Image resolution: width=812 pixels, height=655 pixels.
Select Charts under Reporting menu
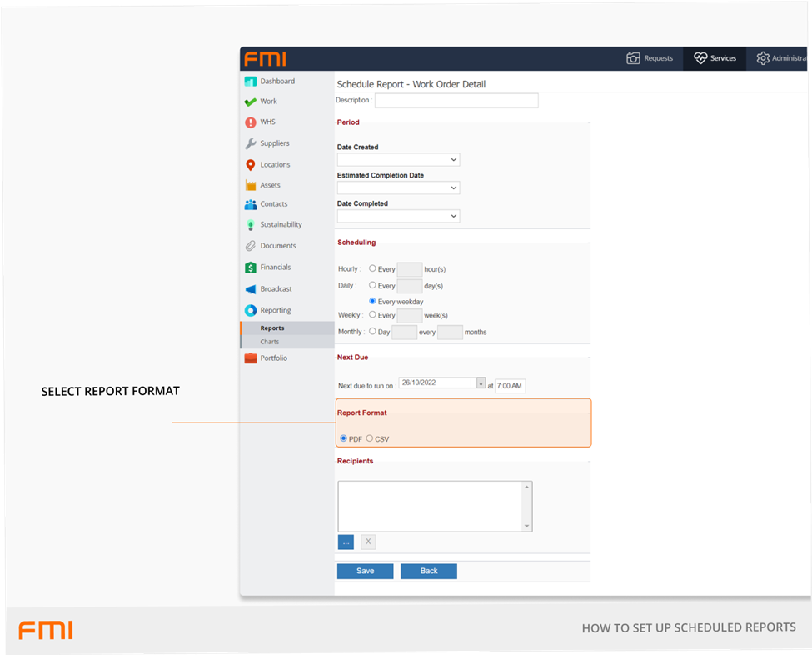270,342
